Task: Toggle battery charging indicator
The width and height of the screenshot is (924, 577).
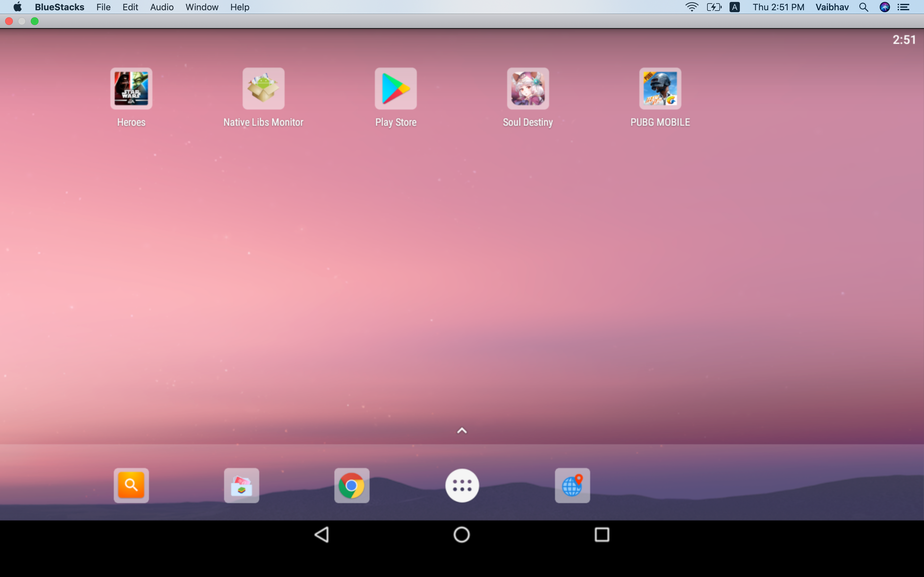Action: (713, 7)
